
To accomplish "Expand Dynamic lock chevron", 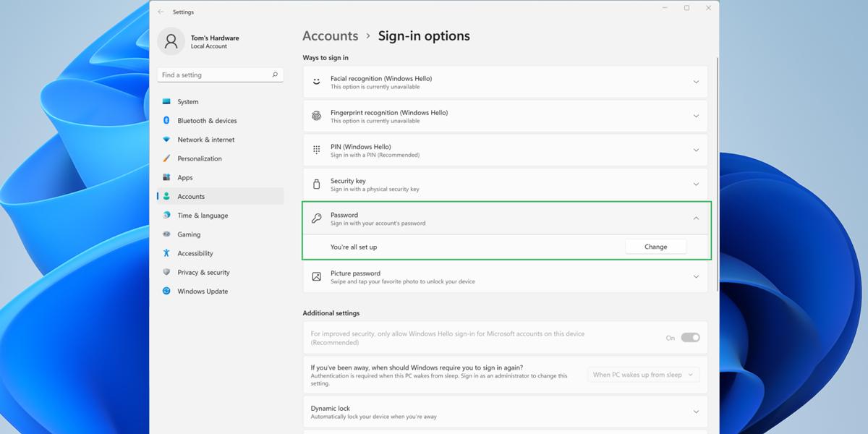I will pos(697,412).
